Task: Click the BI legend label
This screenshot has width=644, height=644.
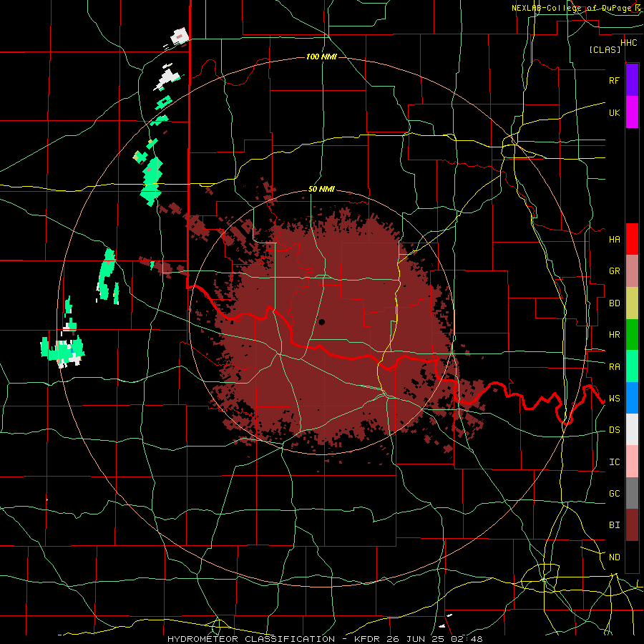Action: [614, 525]
